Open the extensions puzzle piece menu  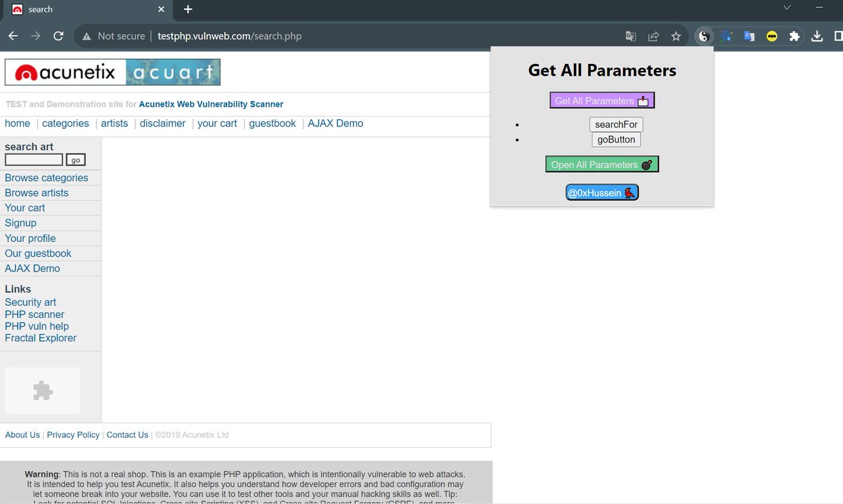pos(795,36)
